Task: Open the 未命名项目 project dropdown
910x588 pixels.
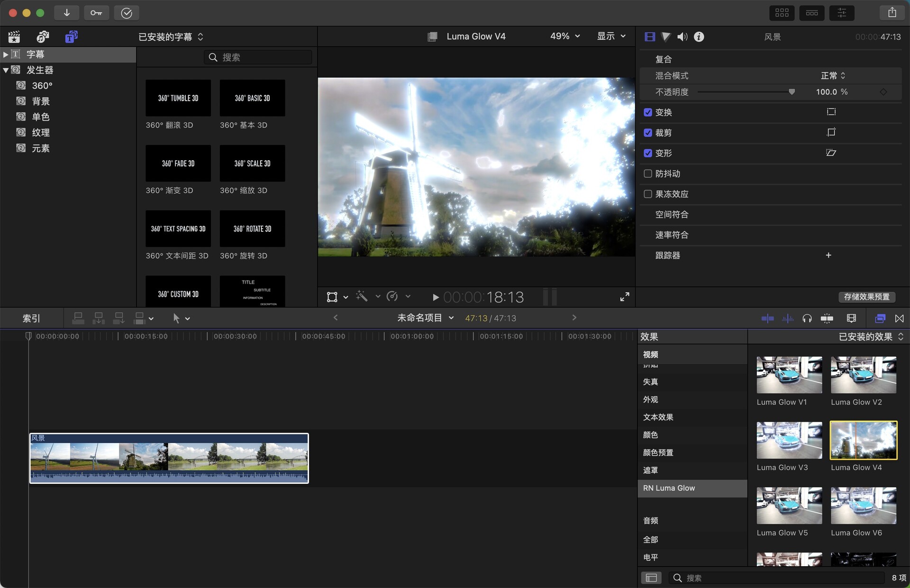Action: (x=425, y=318)
